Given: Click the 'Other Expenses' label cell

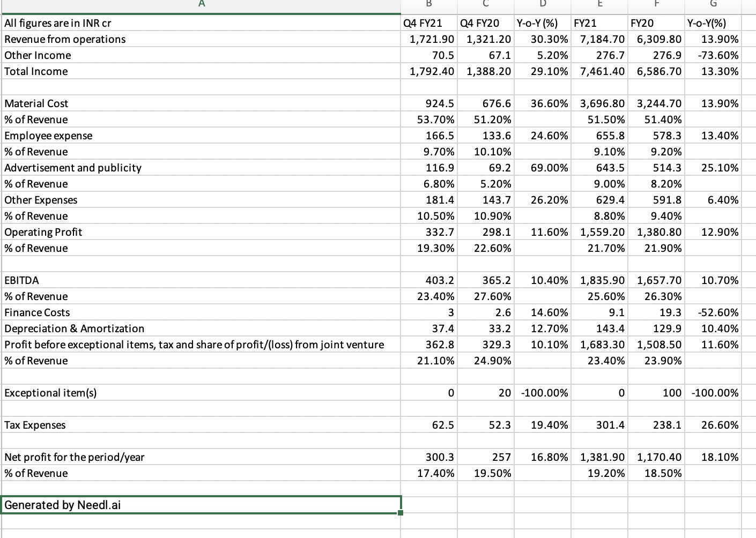Looking at the screenshot, I should (x=201, y=200).
